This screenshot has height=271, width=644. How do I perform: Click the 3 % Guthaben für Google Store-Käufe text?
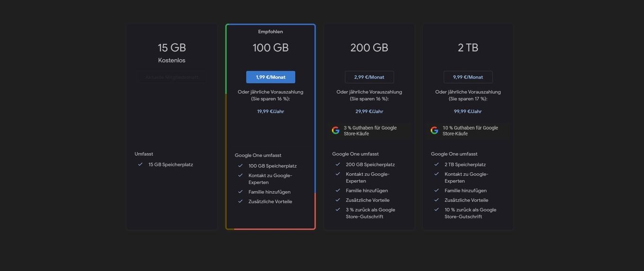[x=370, y=131]
